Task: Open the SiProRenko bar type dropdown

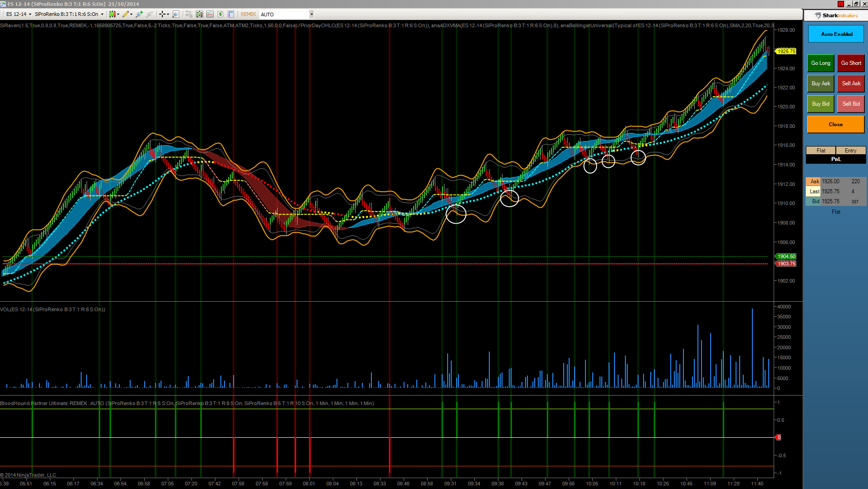Action: (69, 14)
